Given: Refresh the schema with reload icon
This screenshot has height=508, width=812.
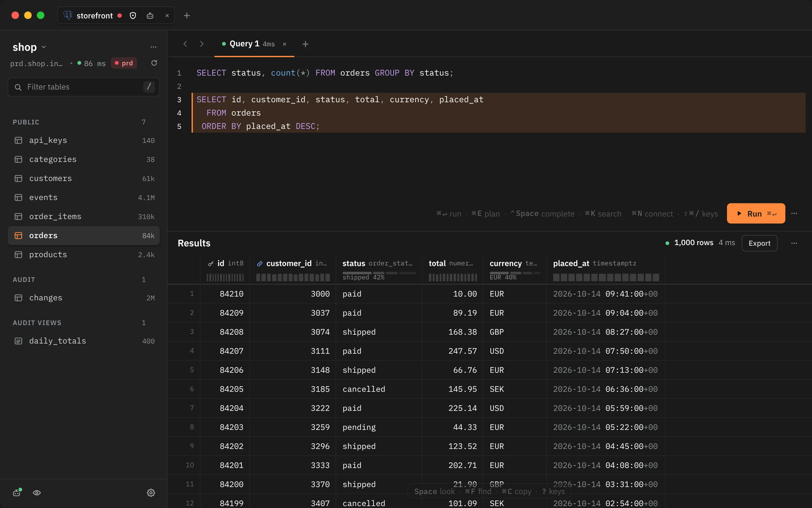Looking at the screenshot, I should 154,63.
